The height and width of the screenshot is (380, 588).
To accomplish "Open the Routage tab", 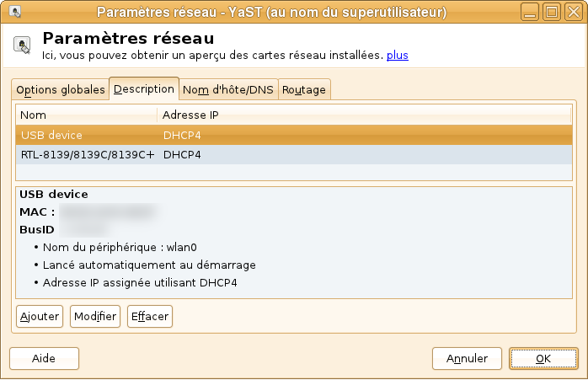I will pos(304,89).
